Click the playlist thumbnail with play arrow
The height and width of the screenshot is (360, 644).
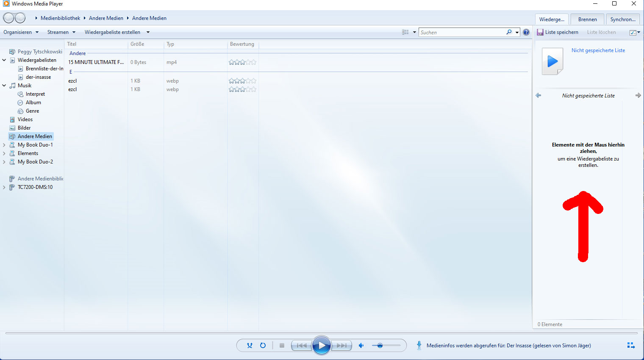click(552, 61)
